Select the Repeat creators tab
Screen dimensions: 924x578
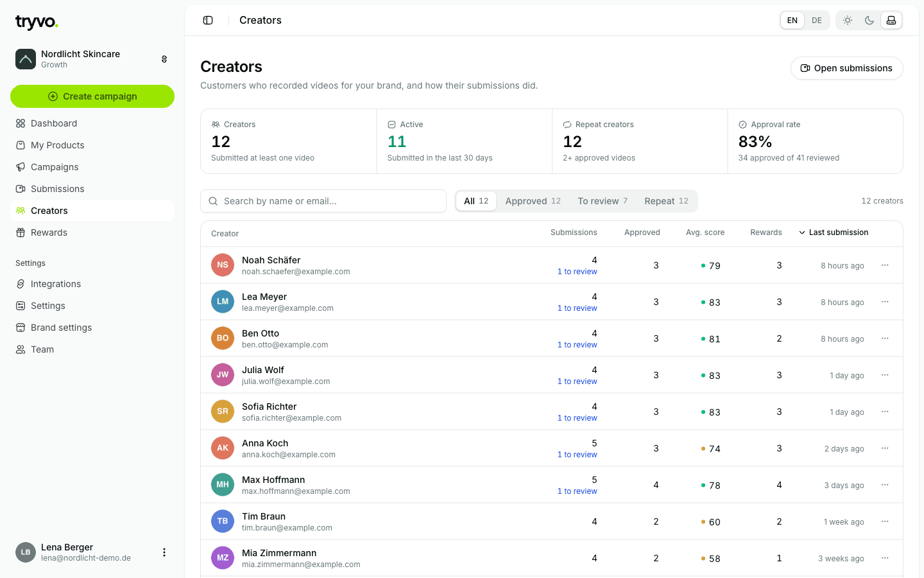pyautogui.click(x=666, y=201)
